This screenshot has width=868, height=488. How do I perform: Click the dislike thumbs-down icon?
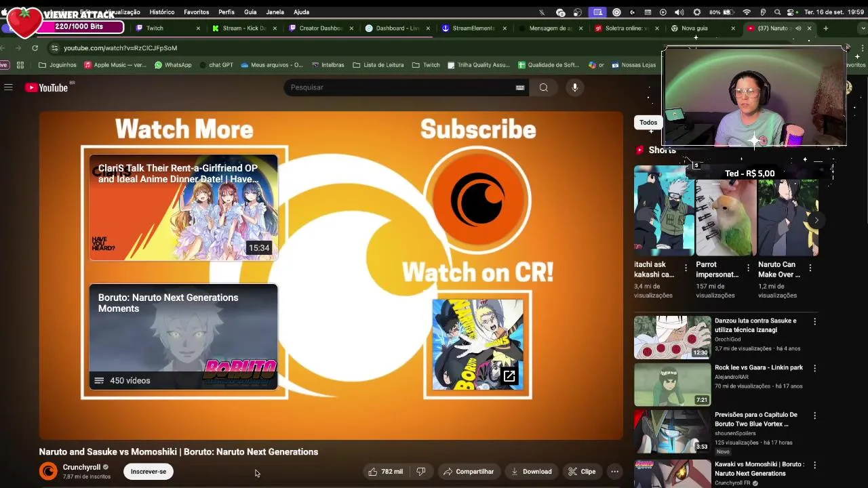421,472
